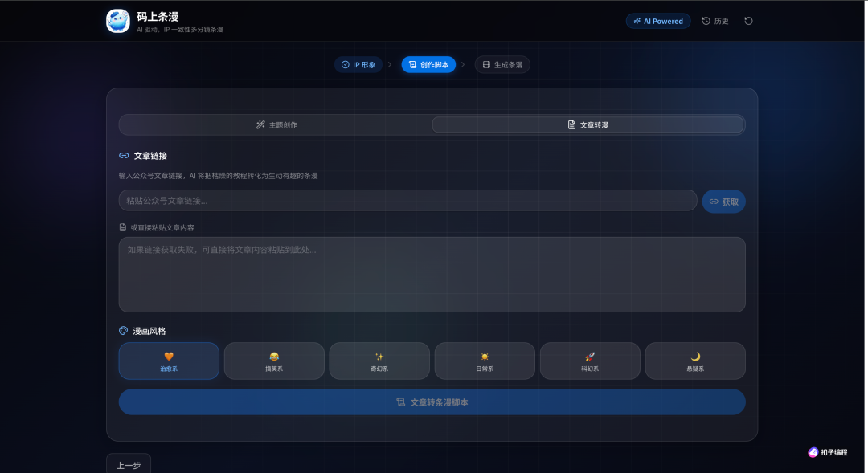Select the 创作脚本 step pill

pos(428,65)
